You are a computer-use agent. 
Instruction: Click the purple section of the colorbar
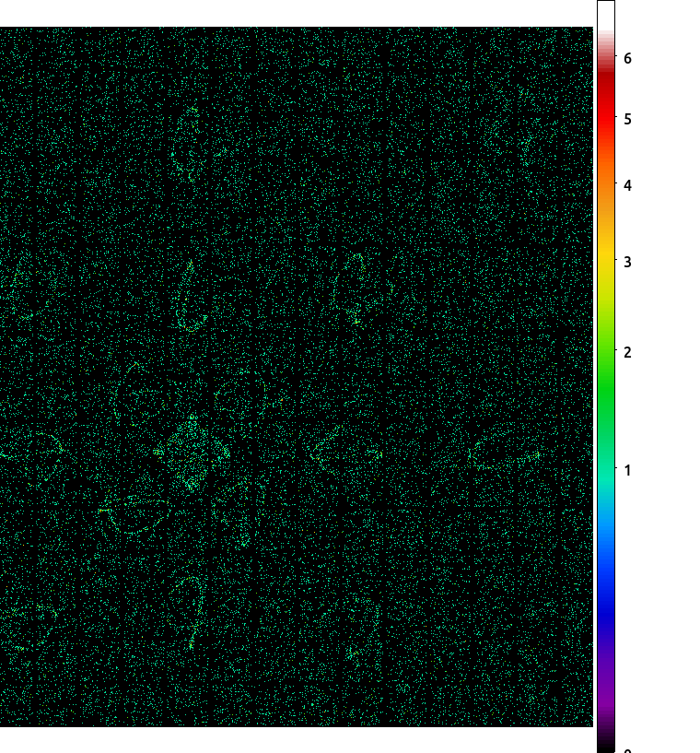tap(606, 682)
